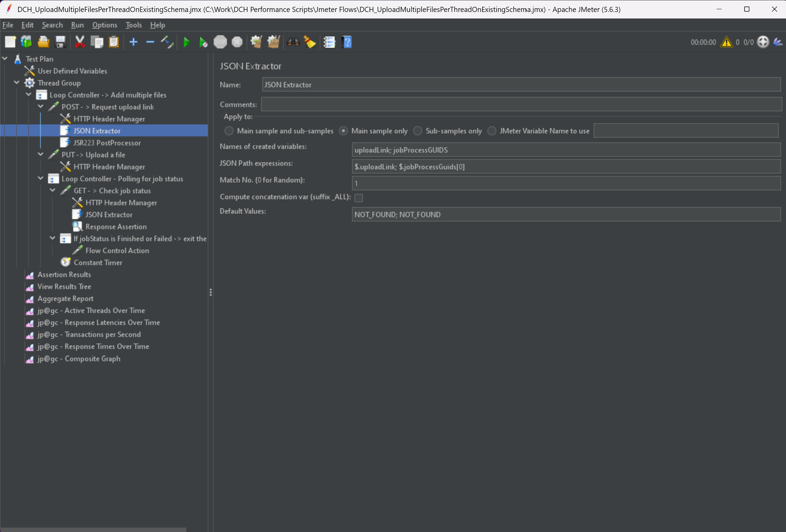Toggle Compute concatenation var checkbox
The width and height of the screenshot is (786, 532).
359,198
